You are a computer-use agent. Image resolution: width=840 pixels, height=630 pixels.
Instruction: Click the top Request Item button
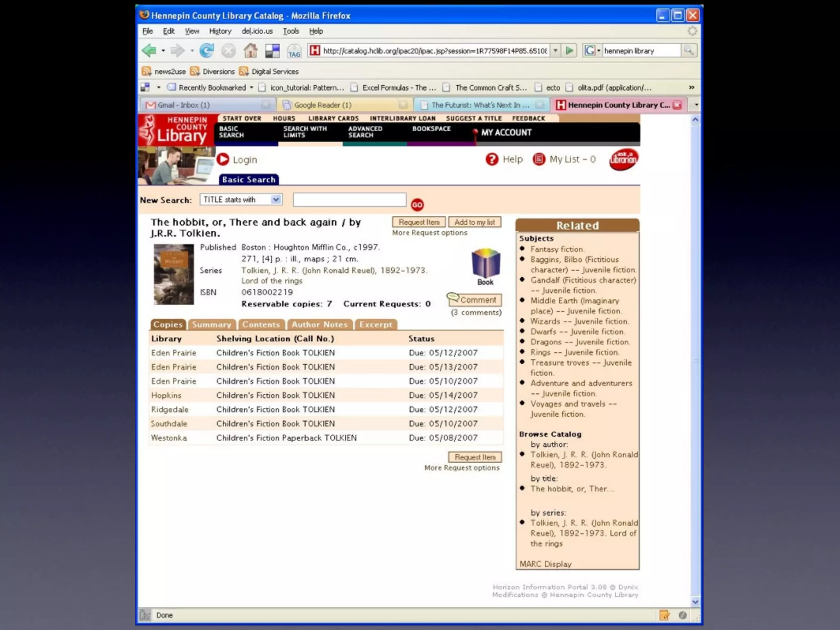[x=419, y=222]
